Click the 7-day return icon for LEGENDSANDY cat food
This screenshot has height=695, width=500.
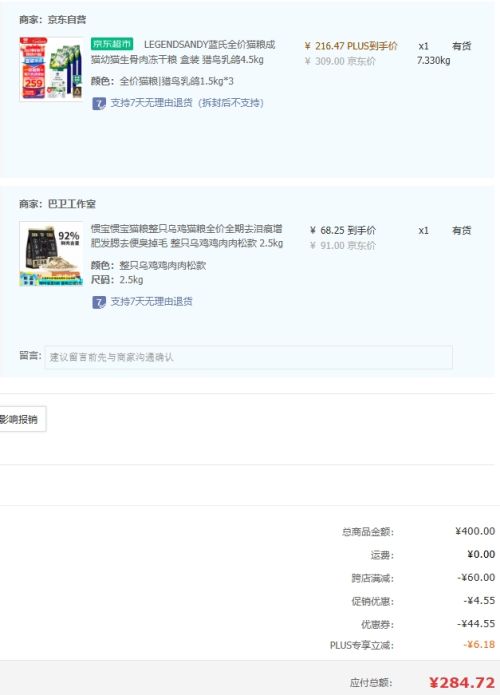tap(99, 103)
